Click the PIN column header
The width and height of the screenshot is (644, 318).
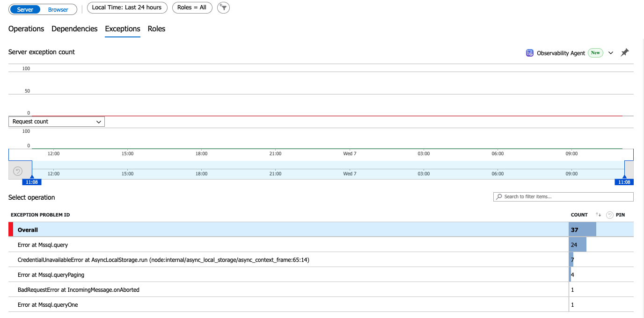pyautogui.click(x=620, y=215)
